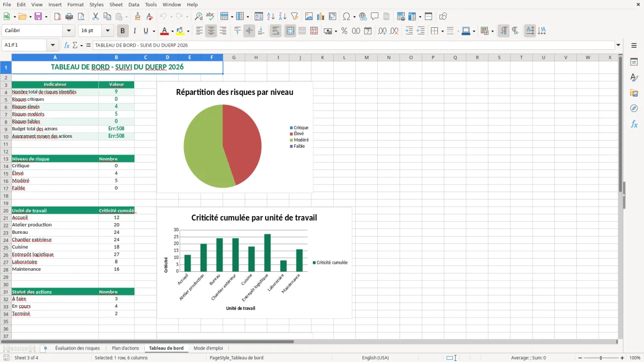Open the Data menu
The image size is (644, 362).
(x=134, y=4)
